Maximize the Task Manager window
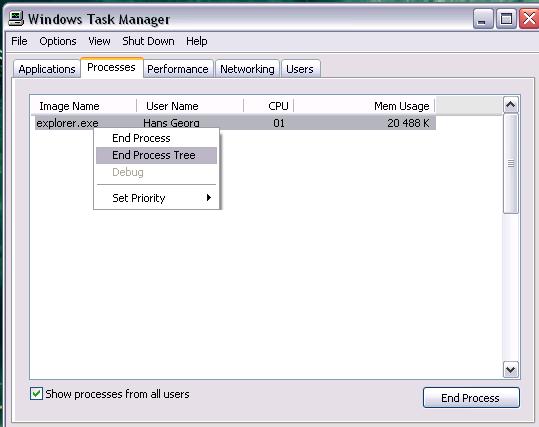This screenshot has width=539, height=427. [x=506, y=19]
